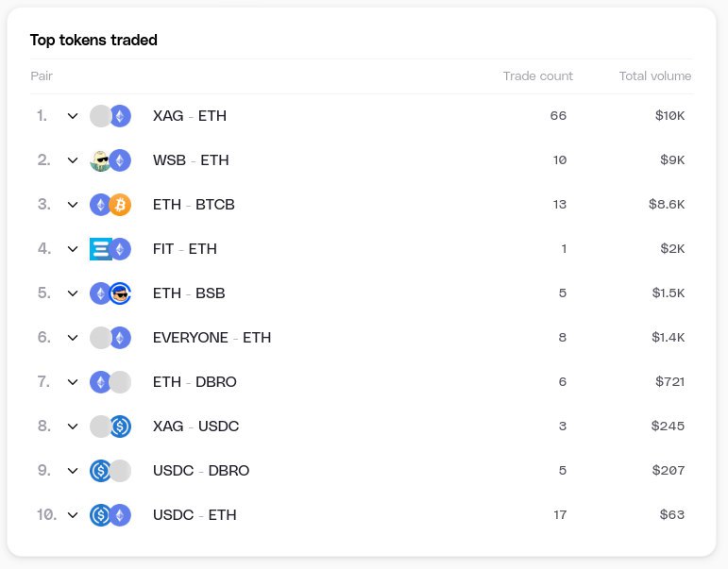Image resolution: width=728 pixels, height=569 pixels.
Task: Click the $10K total volume value
Action: [x=668, y=116]
